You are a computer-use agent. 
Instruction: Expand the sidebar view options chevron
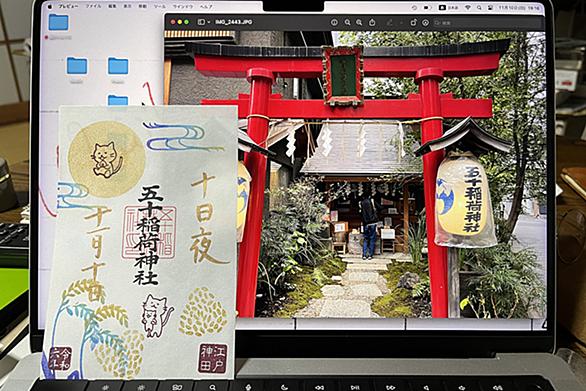point(209,22)
